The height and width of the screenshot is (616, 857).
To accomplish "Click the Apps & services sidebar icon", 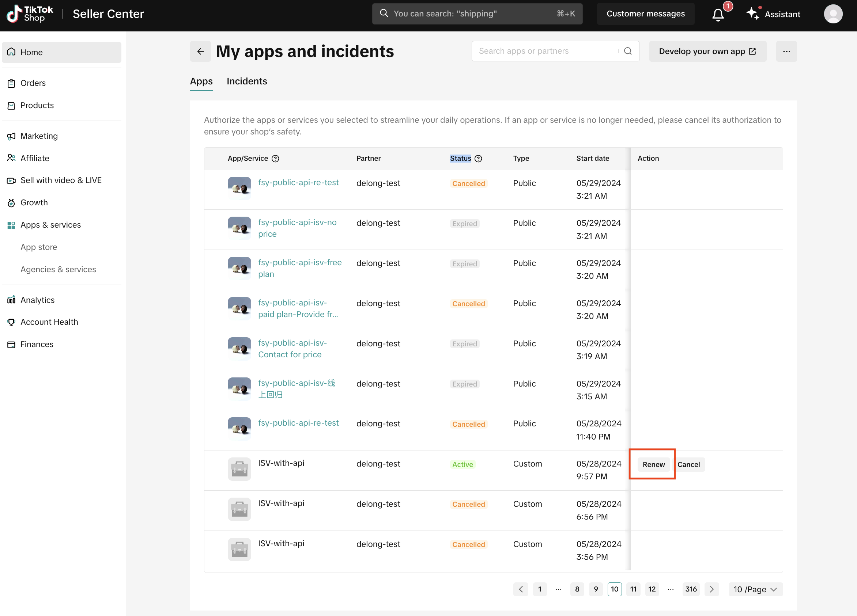I will [x=11, y=225].
